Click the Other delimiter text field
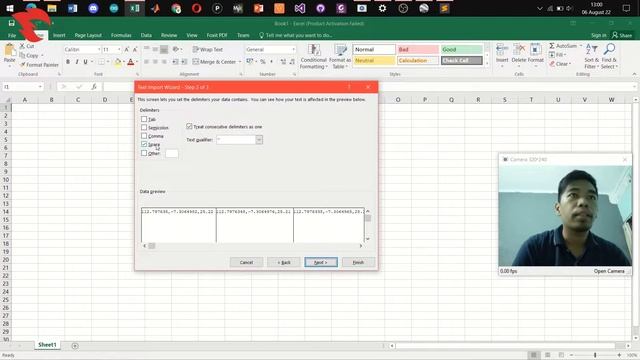The width and height of the screenshot is (640, 360). [x=172, y=153]
